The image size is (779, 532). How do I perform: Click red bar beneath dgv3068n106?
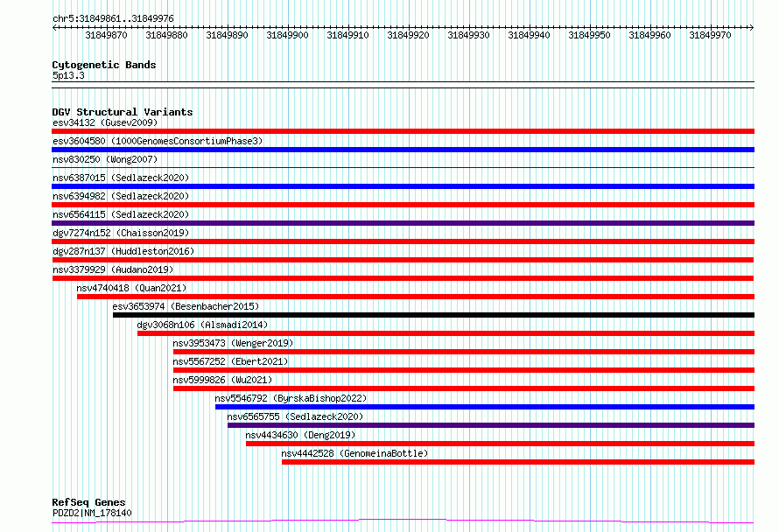pos(446,333)
